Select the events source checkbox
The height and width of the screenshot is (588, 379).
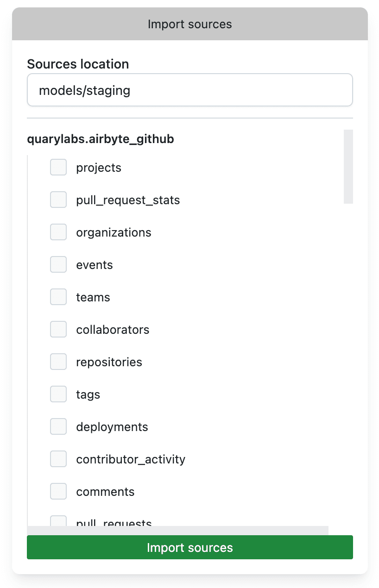click(58, 265)
